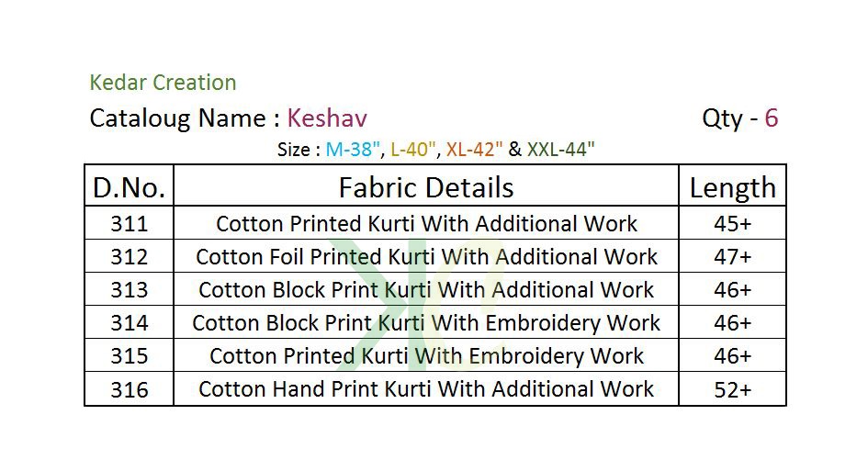Select the M-38" size text
Image resolution: width=868 pixels, height=471 pixels.
point(353,150)
